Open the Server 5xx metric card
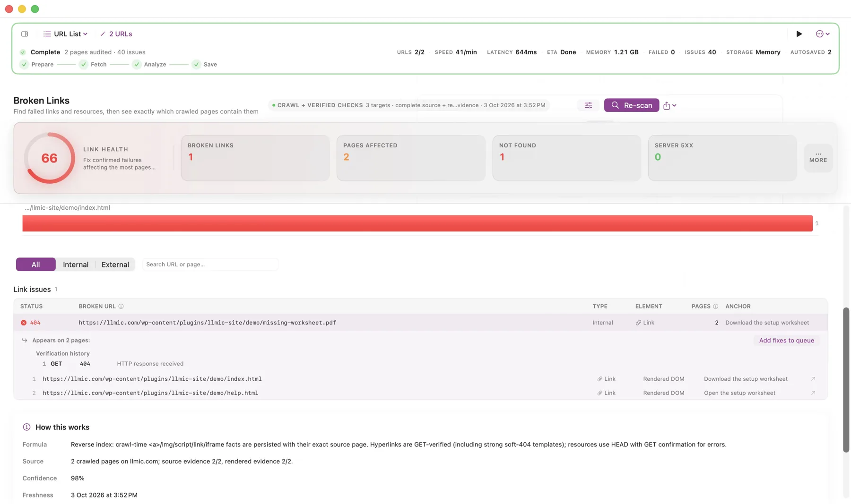 coord(722,158)
